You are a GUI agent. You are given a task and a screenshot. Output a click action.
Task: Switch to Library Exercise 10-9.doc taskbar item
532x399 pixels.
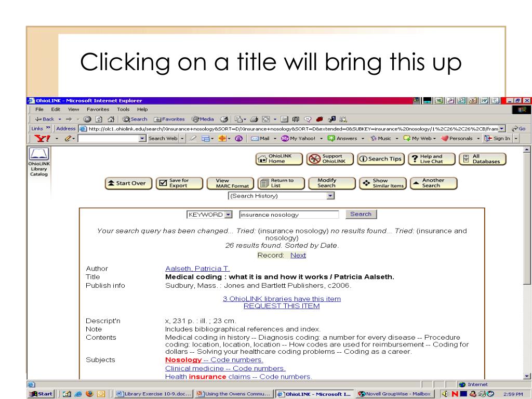point(154,394)
